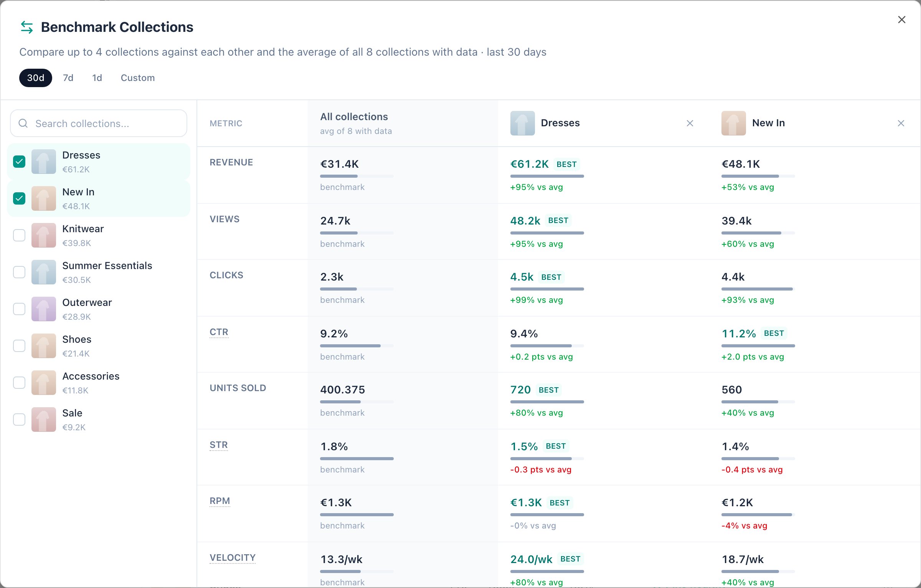Click the New In thumbnail in sidebar list
Viewport: 921px width, 588px height.
(44, 198)
